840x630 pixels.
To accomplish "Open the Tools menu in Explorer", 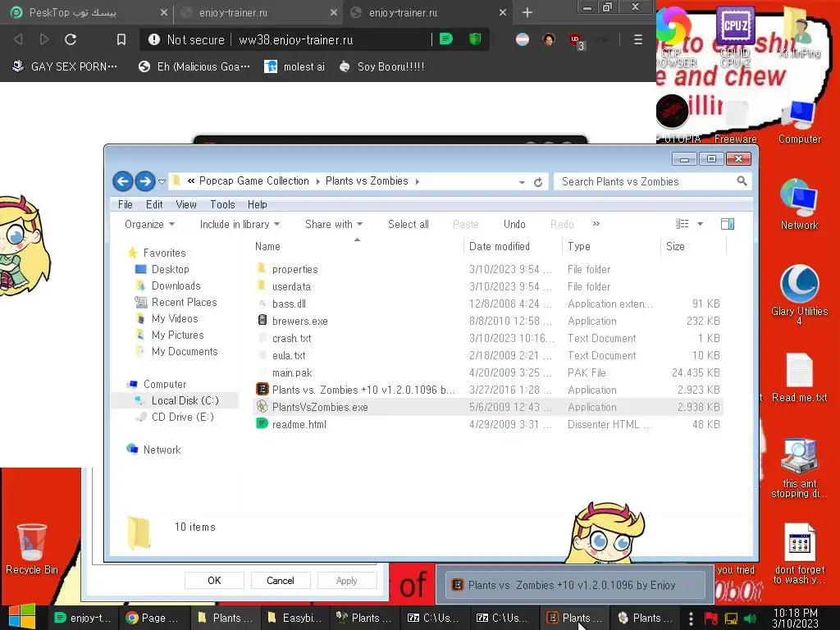I will [222, 204].
